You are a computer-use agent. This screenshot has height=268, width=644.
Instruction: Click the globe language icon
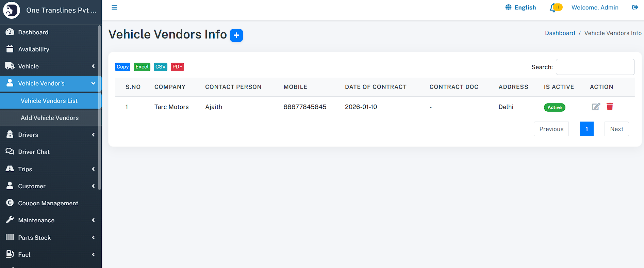tap(508, 7)
